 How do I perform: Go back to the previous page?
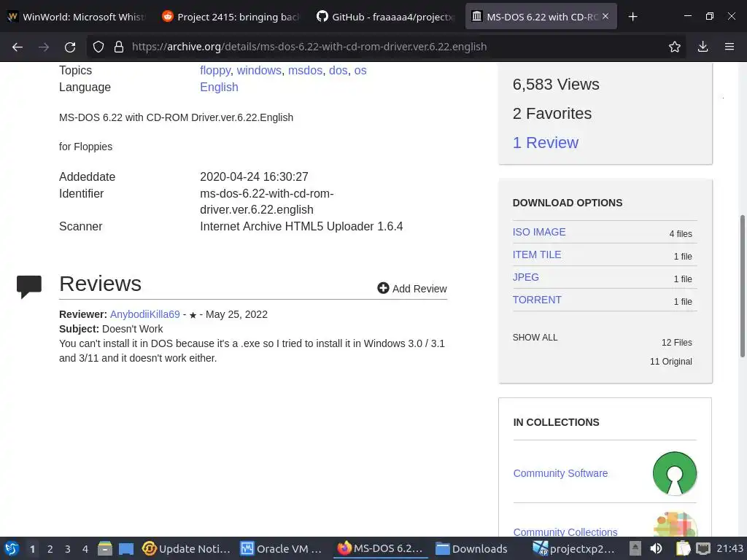(x=18, y=47)
